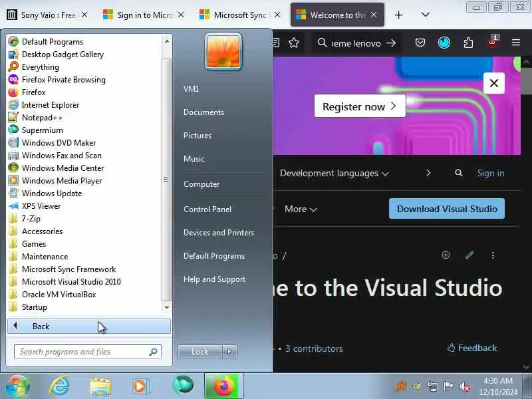This screenshot has height=399, width=532.
Task: Click Register now button
Action: point(360,106)
